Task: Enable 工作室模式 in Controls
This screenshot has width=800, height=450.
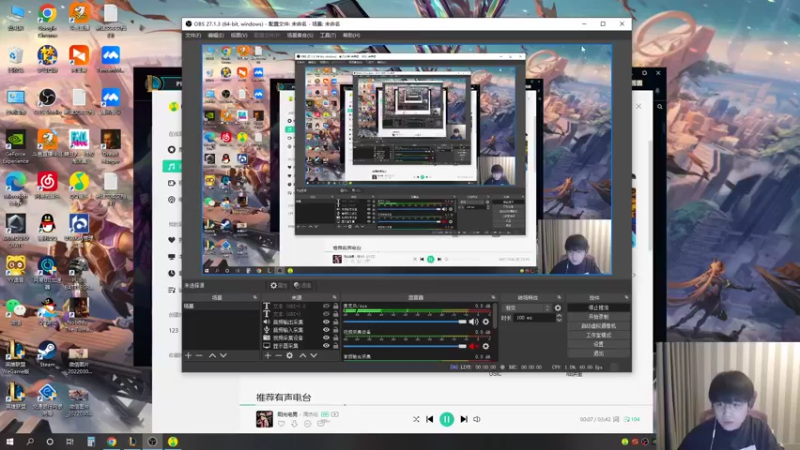Action: [598, 335]
